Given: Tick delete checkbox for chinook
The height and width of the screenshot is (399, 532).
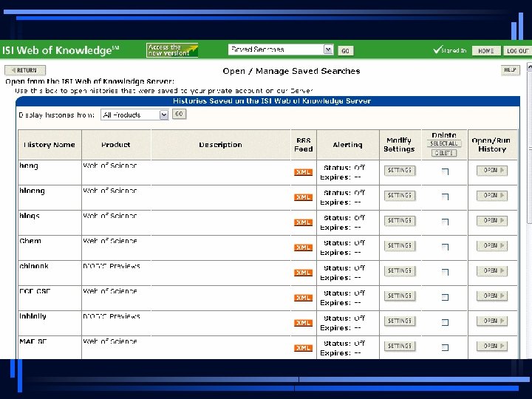Looking at the screenshot, I should tap(445, 272).
